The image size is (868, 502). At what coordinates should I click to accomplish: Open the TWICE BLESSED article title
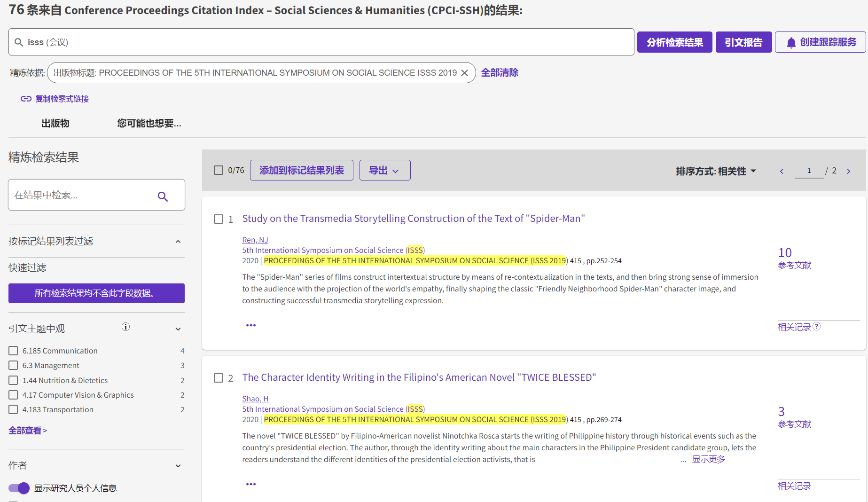coord(419,377)
